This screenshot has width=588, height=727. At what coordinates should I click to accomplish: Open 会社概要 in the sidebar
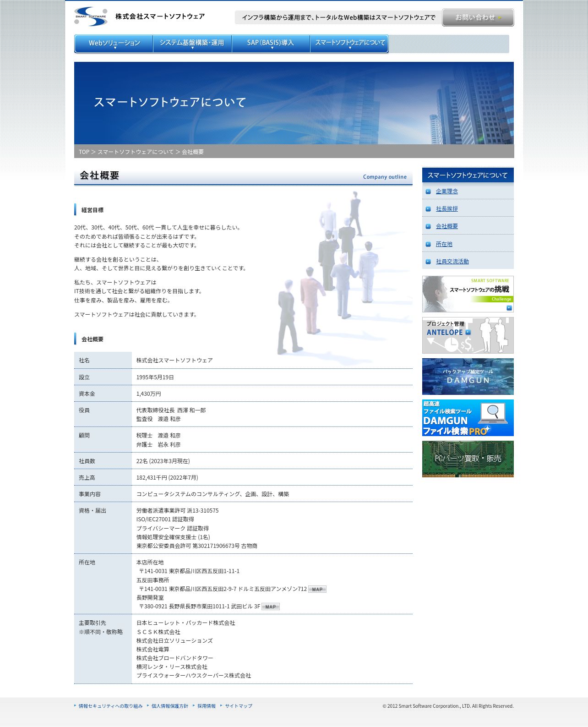[x=447, y=226]
